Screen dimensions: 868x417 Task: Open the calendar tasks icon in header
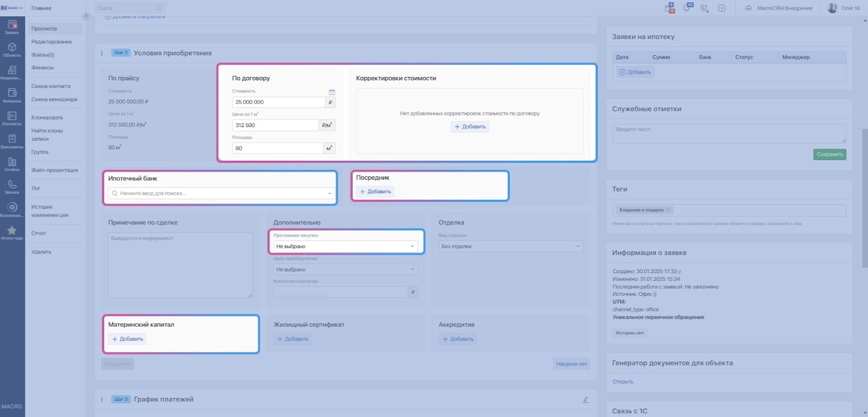(669, 8)
